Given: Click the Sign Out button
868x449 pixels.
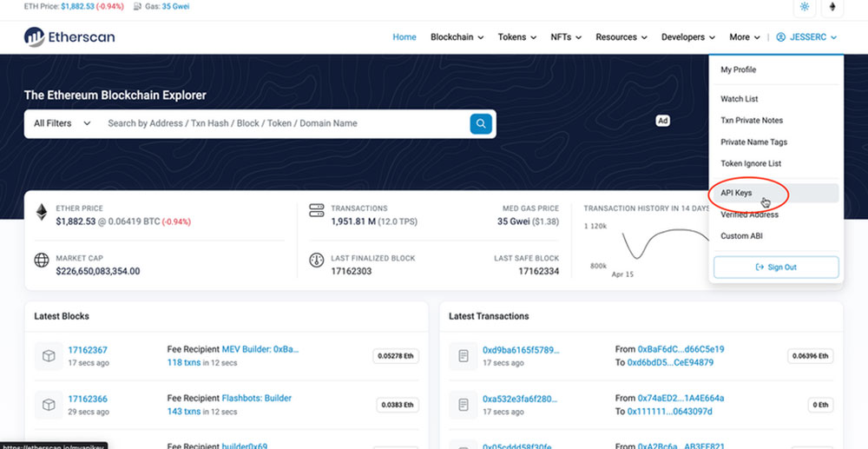Looking at the screenshot, I should click(x=775, y=267).
